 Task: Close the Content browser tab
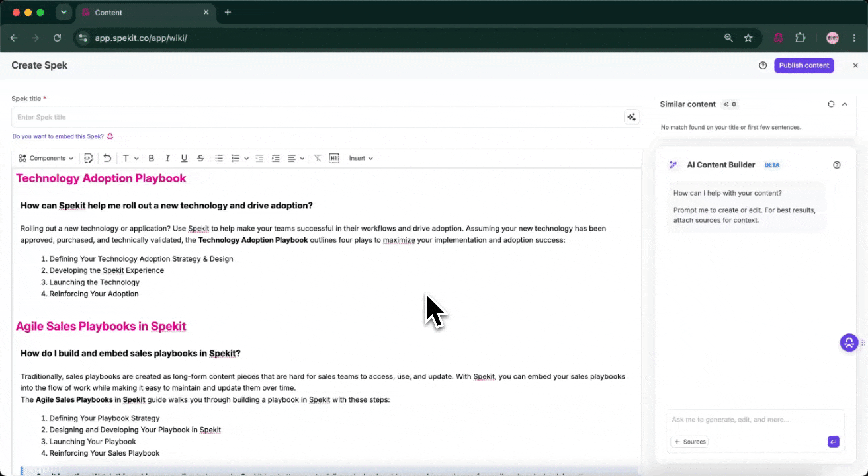(x=206, y=13)
